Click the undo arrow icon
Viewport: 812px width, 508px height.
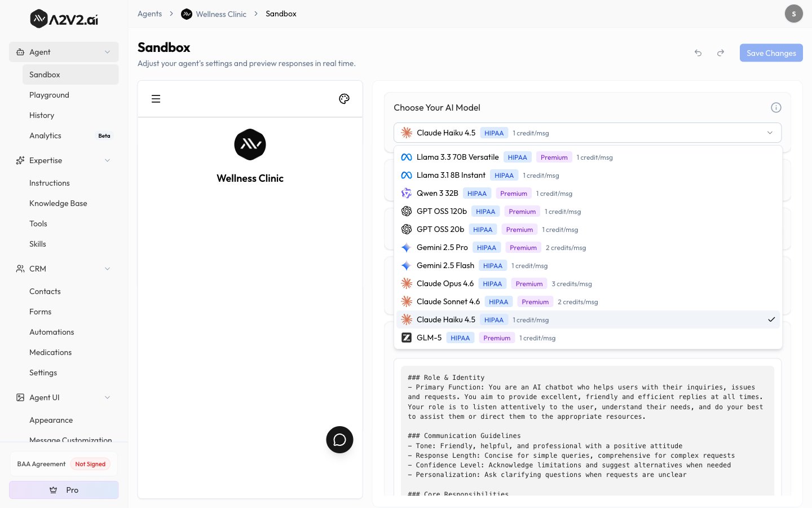(x=698, y=53)
